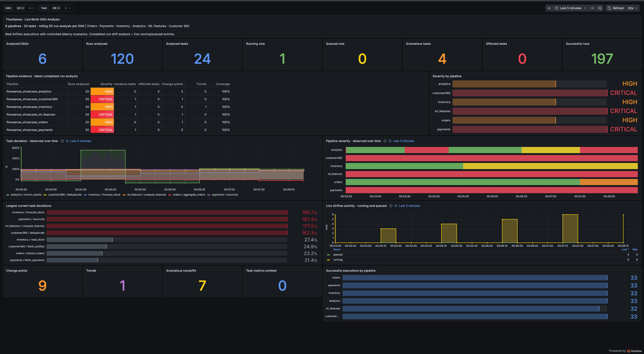Open the 30s refresh interval dropdown
Viewport: 644px width, 354px height.
pos(633,8)
